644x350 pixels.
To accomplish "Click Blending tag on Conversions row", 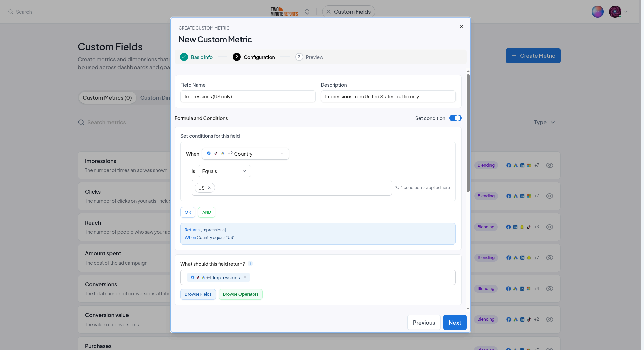I will [x=486, y=289].
